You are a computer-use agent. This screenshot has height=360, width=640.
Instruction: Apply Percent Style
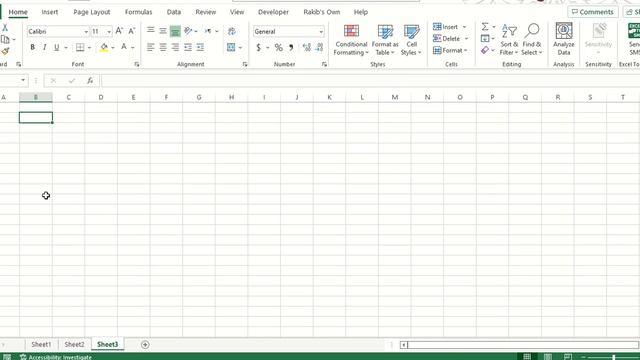click(x=278, y=47)
